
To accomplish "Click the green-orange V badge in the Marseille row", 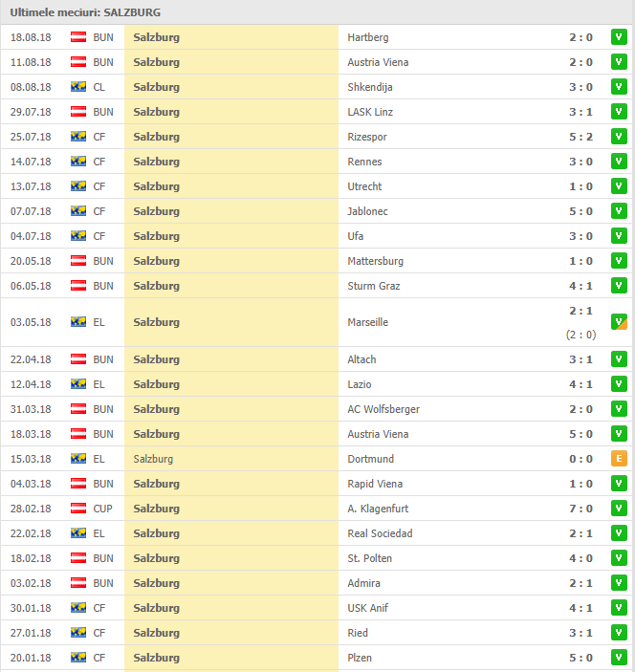I will 619,322.
